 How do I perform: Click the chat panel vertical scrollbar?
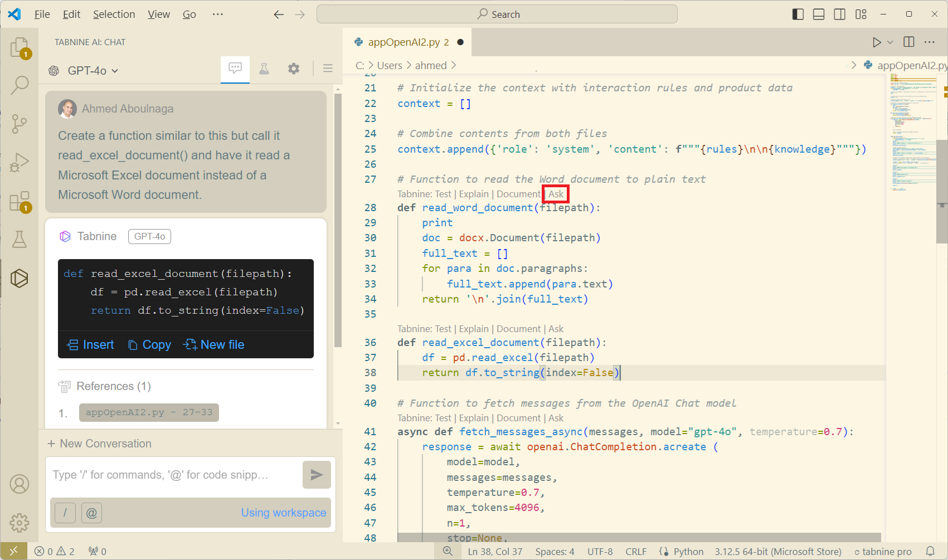pos(338,220)
